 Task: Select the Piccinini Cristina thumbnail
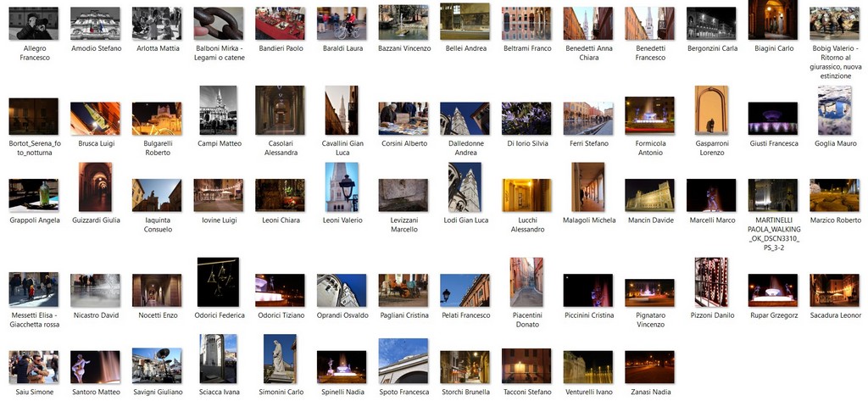588,290
